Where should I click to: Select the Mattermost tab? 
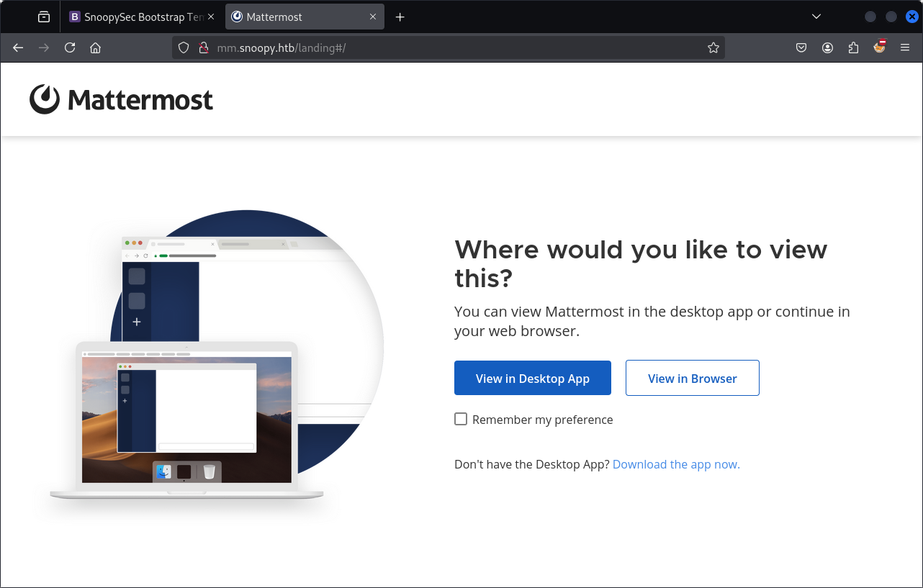pos(295,17)
